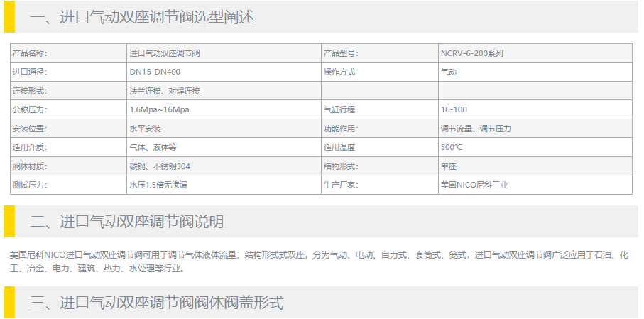Click the heading 一、进口气动双座调节阀选型阐述

[x=142, y=18]
